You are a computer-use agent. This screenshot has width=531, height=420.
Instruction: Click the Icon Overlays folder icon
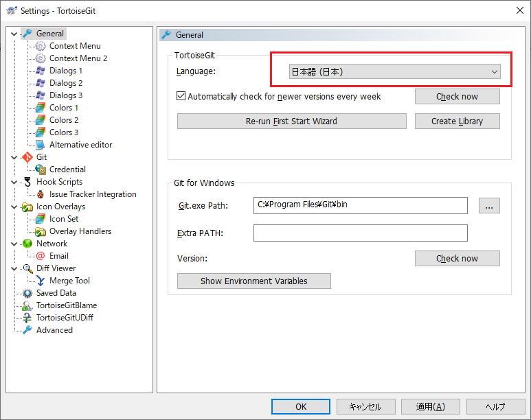point(27,207)
